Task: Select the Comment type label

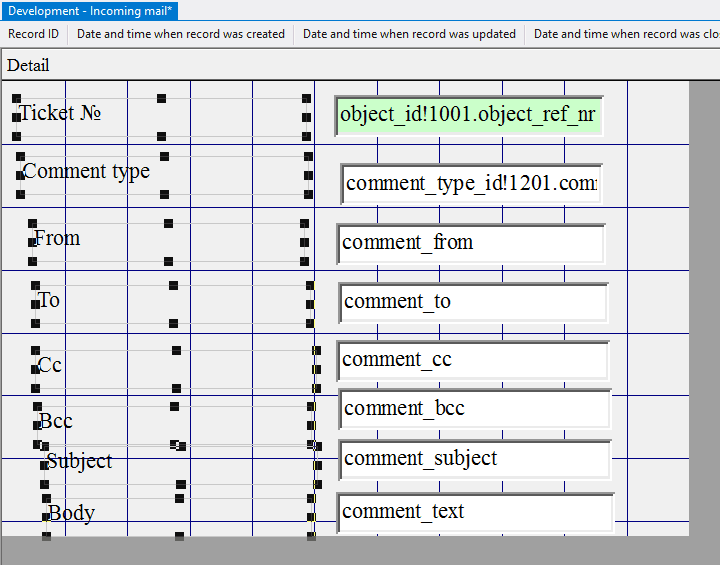Action: coord(86,171)
